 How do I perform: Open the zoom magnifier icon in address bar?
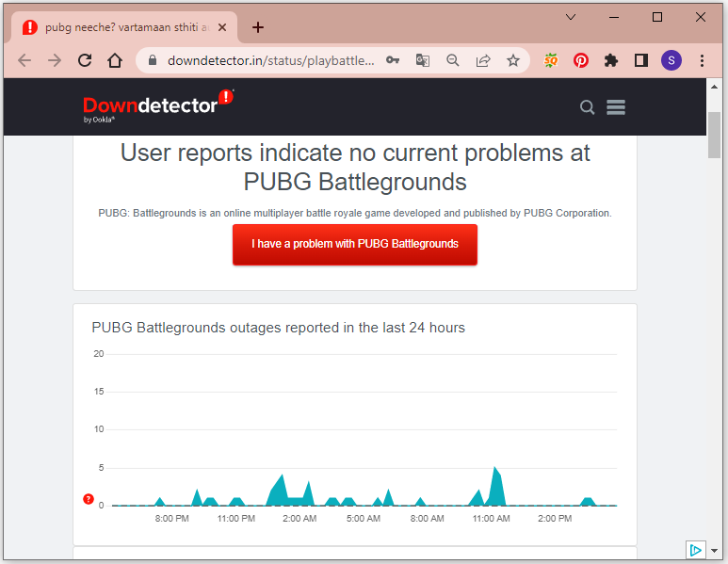[453, 60]
